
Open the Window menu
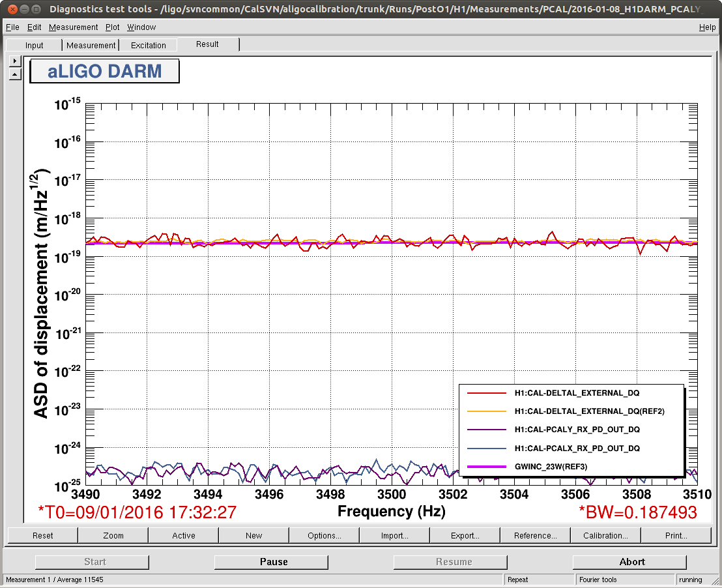click(x=141, y=27)
